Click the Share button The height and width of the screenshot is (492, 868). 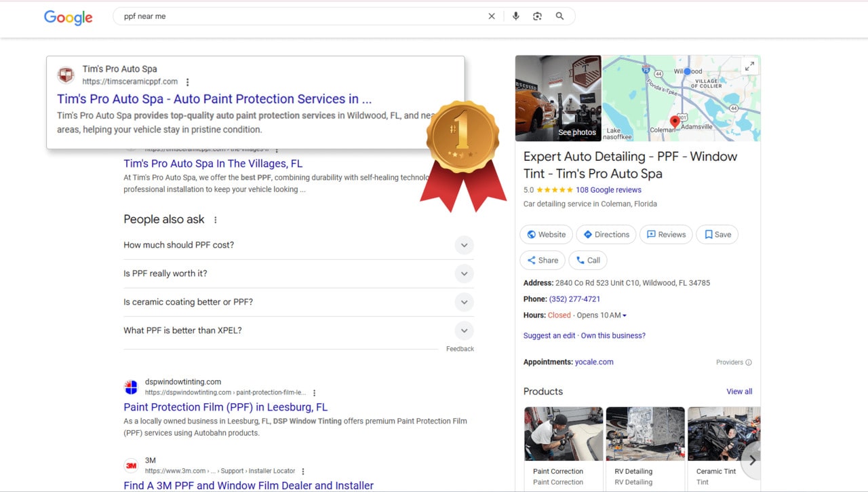pyautogui.click(x=542, y=261)
